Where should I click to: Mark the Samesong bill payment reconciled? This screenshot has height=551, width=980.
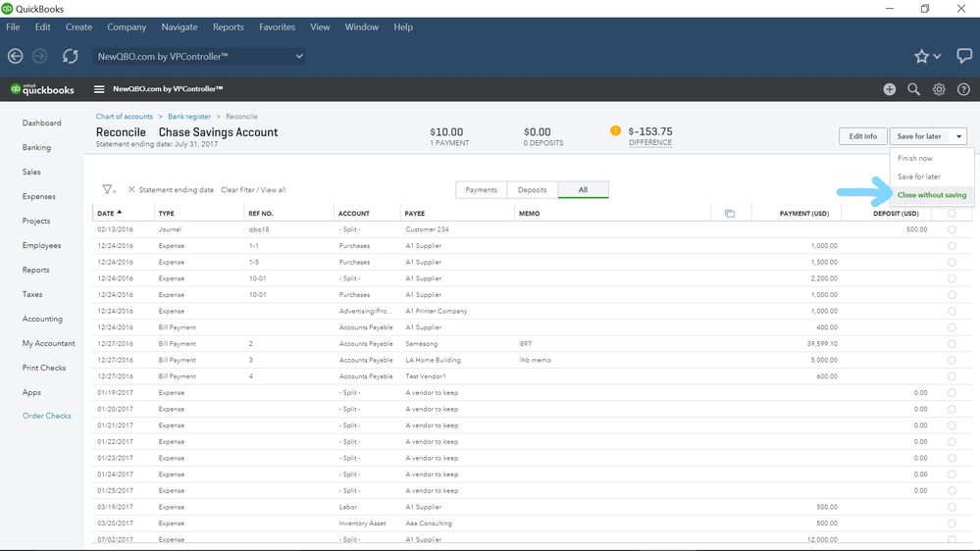pos(952,343)
